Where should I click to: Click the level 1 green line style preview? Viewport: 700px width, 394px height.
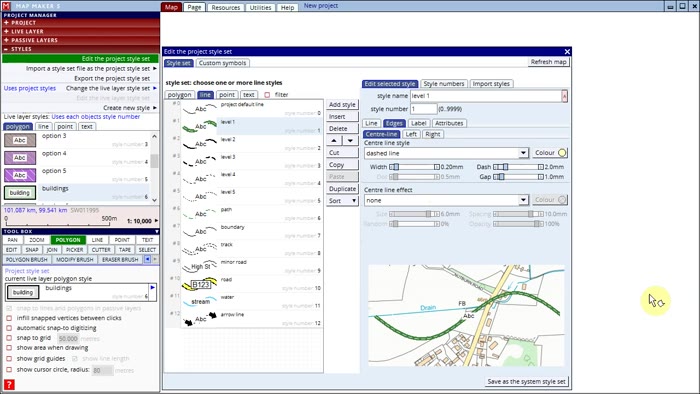pyautogui.click(x=200, y=126)
